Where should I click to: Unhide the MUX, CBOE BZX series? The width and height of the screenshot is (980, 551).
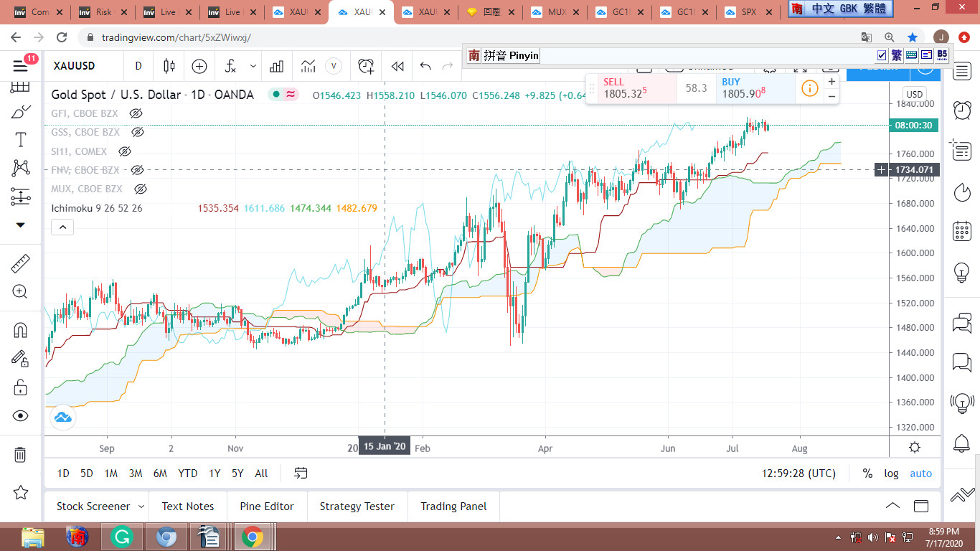pos(141,189)
